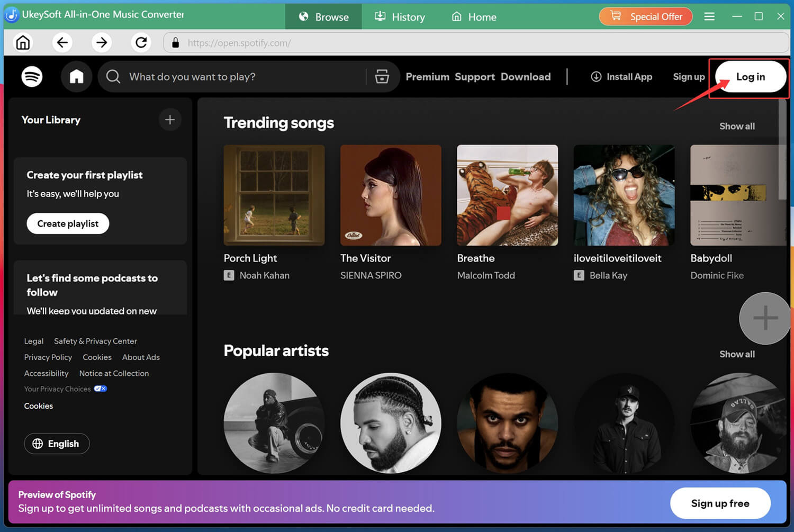Viewport: 794px width, 532px height.
Task: Click the browser back navigation arrow
Action: (62, 42)
